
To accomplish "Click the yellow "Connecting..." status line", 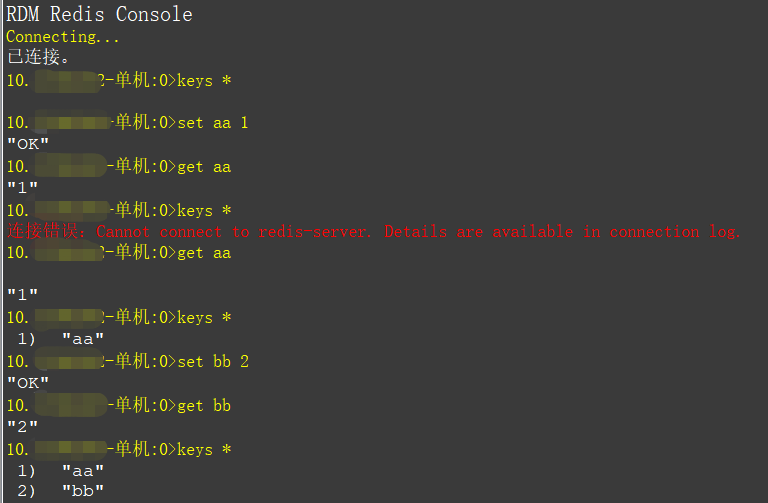I will pos(63,37).
